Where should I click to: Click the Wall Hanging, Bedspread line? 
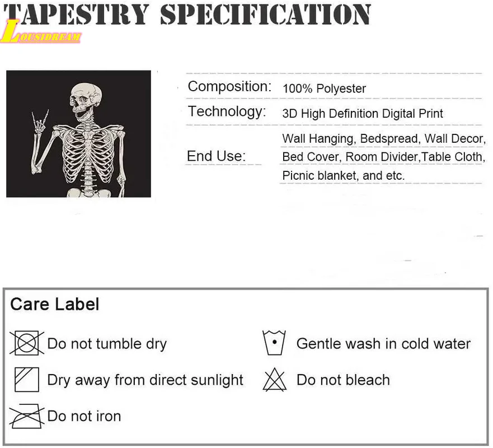(383, 138)
